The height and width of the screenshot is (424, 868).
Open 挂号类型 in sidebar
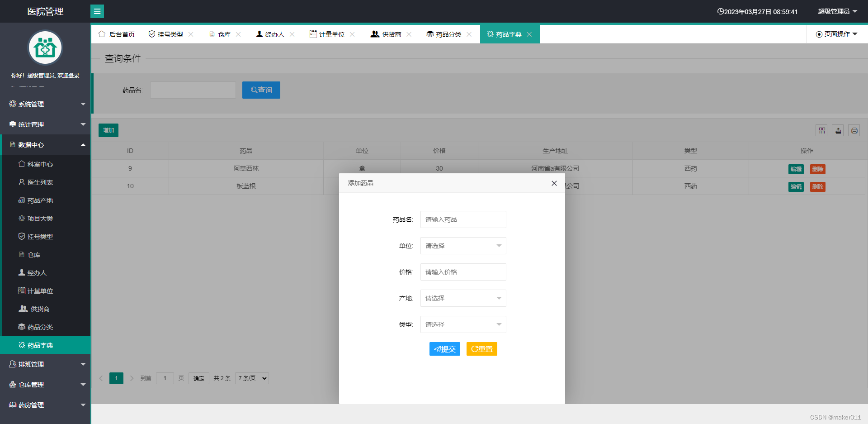[46, 237]
